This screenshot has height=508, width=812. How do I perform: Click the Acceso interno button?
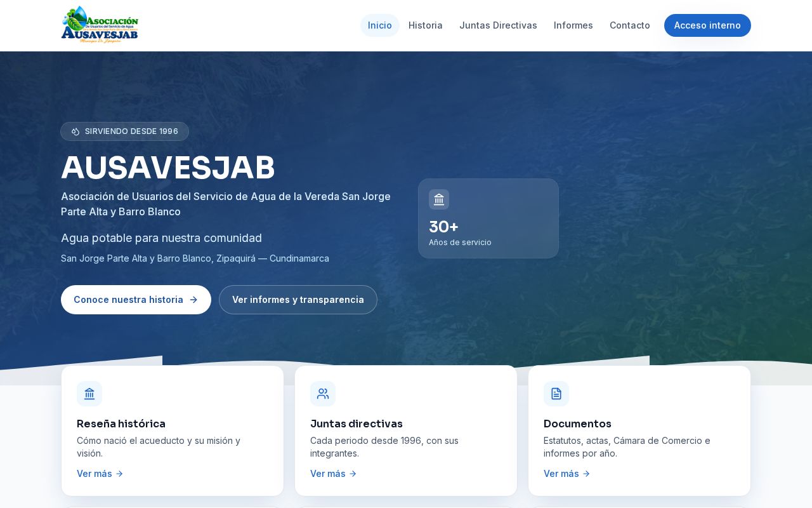click(707, 25)
